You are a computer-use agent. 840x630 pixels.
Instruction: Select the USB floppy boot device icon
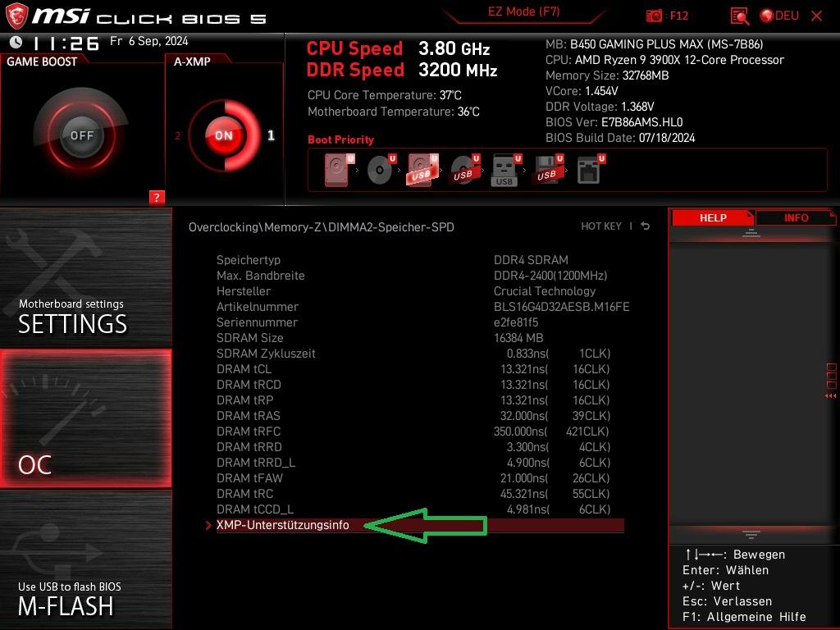click(x=547, y=171)
